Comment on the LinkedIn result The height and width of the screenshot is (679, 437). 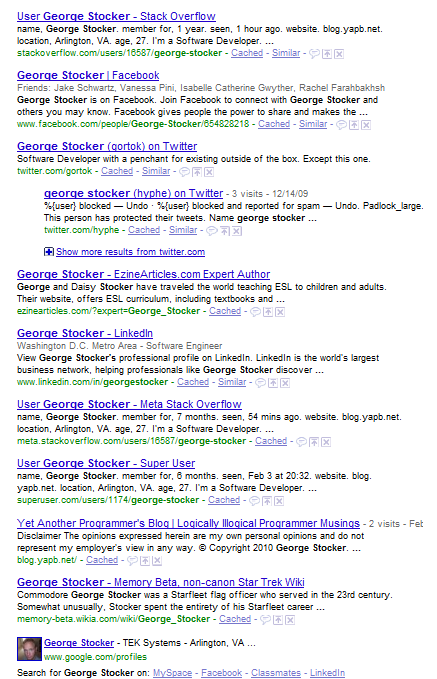(261, 383)
